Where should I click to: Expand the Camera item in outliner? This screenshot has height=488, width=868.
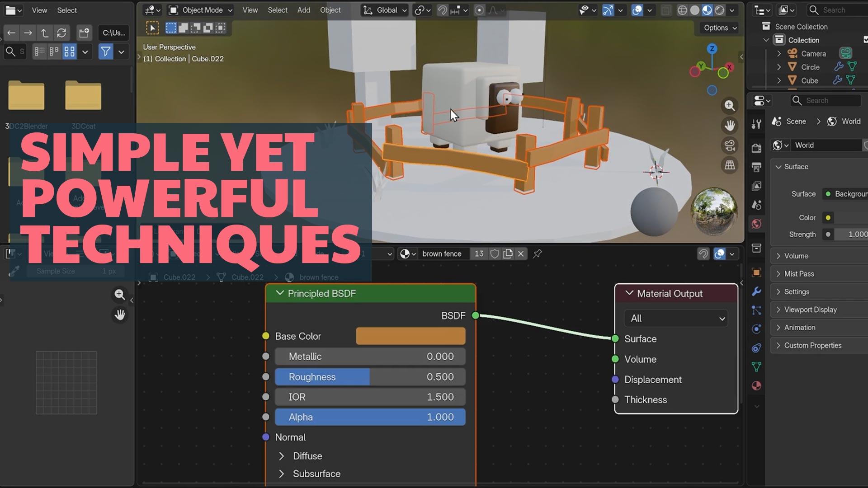click(778, 54)
